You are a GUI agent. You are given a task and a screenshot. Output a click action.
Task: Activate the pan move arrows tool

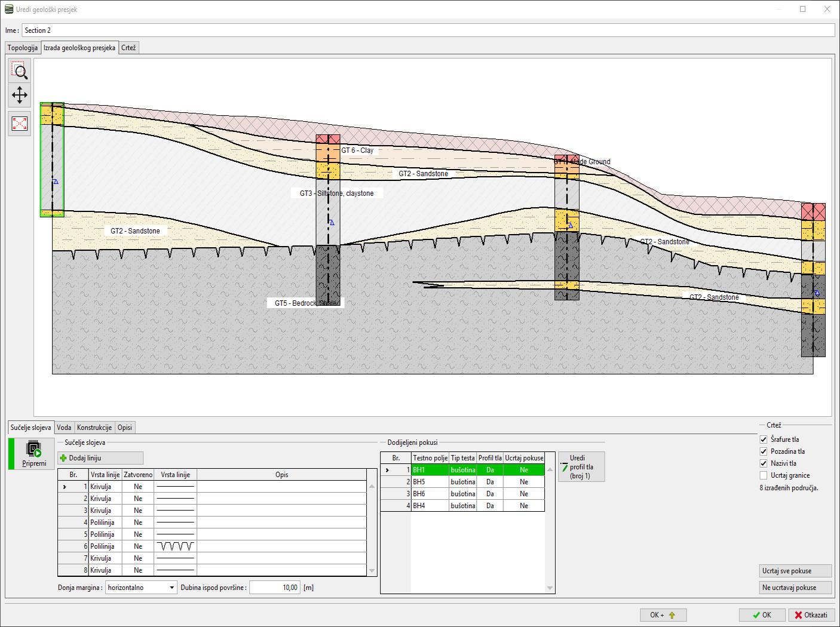(x=20, y=95)
